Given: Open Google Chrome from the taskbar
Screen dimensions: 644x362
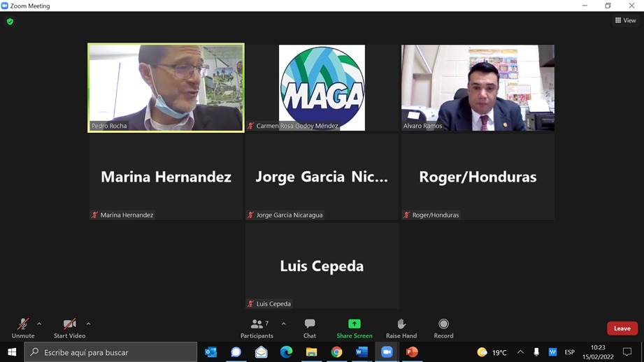Looking at the screenshot, I should tap(336, 352).
